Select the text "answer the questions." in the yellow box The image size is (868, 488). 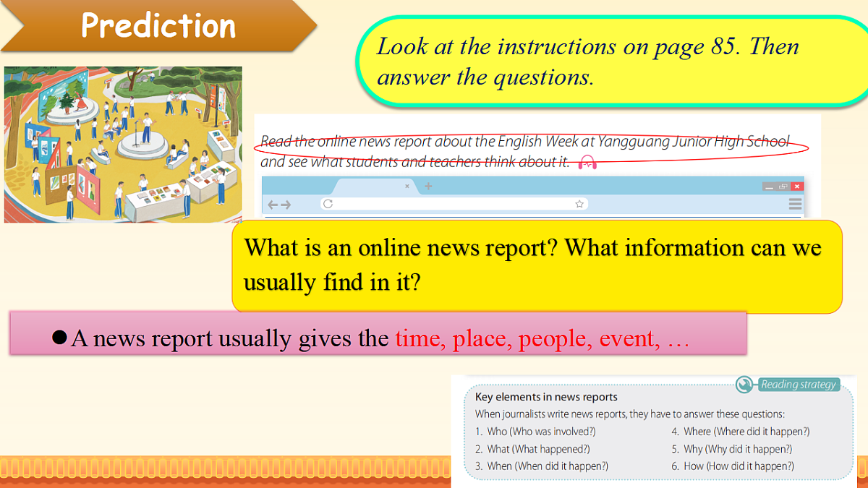(485, 77)
